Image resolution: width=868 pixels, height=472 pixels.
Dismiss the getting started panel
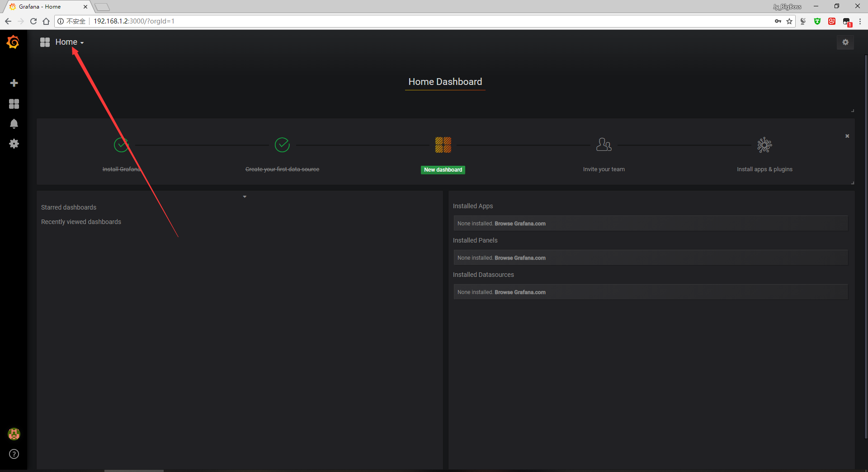click(847, 136)
